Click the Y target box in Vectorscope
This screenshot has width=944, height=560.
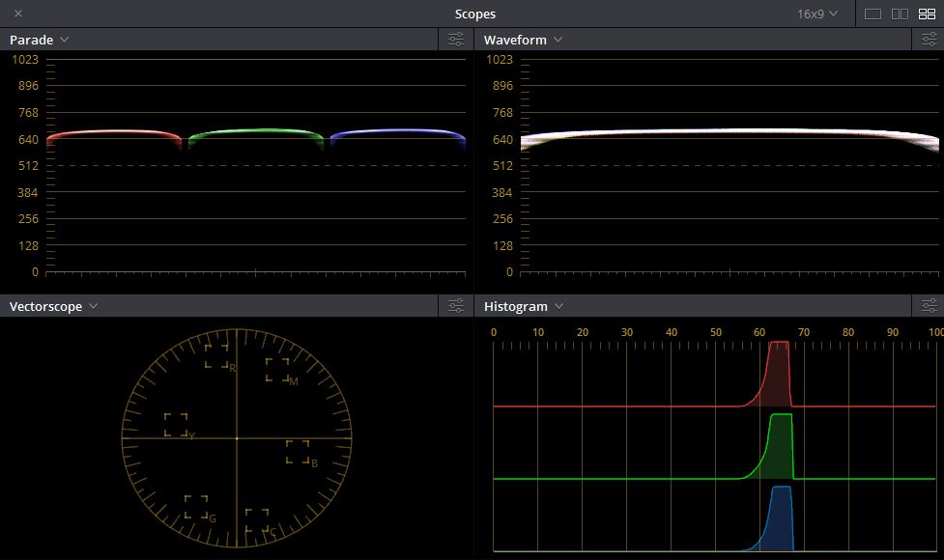click(x=176, y=425)
